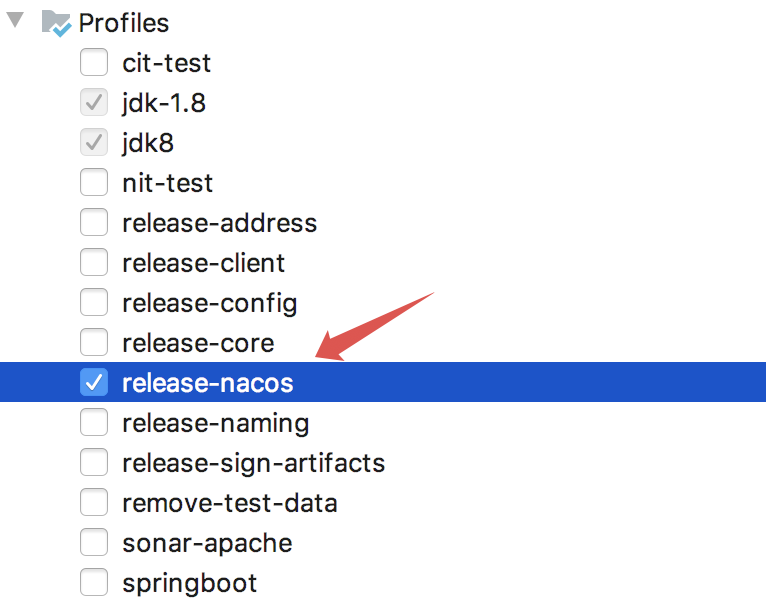Select the Profiles label

pos(124,23)
